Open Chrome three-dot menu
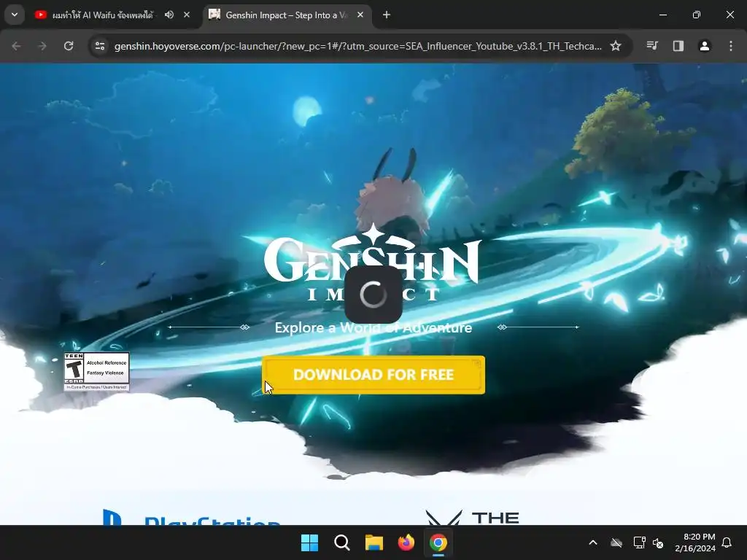Screen dimensions: 747x560 [731, 46]
